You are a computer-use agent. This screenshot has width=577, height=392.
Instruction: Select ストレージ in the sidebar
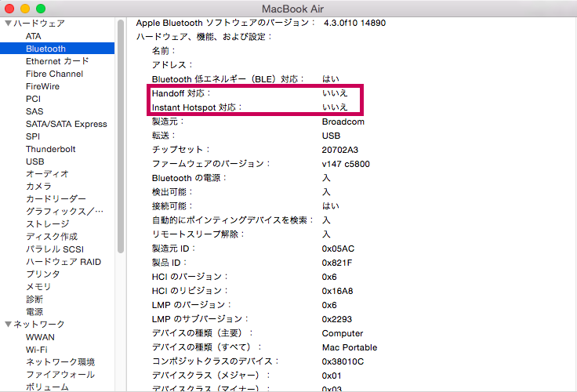tap(48, 223)
